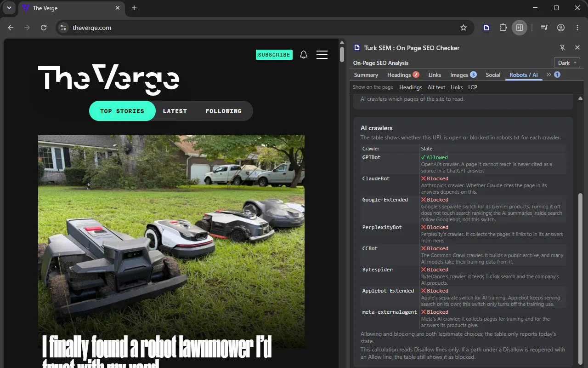Image resolution: width=588 pixels, height=368 pixels.
Task: Select the 'Google-Extended' crawler name
Action: coord(385,200)
